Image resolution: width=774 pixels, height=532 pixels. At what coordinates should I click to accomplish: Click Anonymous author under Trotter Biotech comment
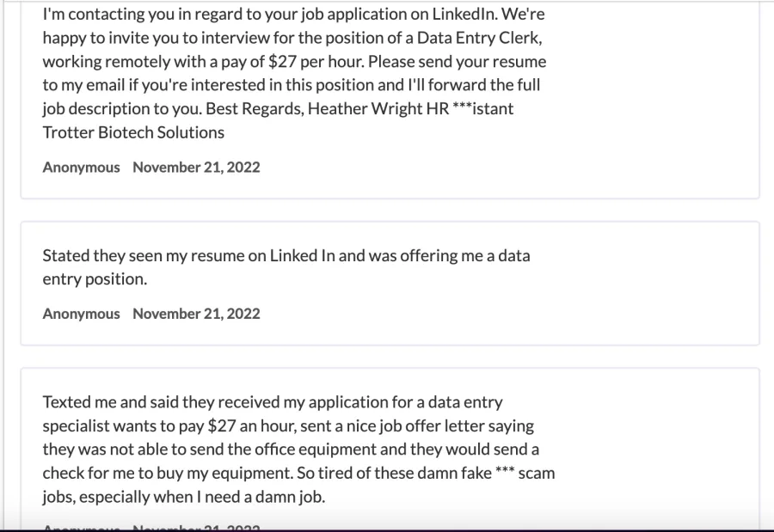(81, 168)
